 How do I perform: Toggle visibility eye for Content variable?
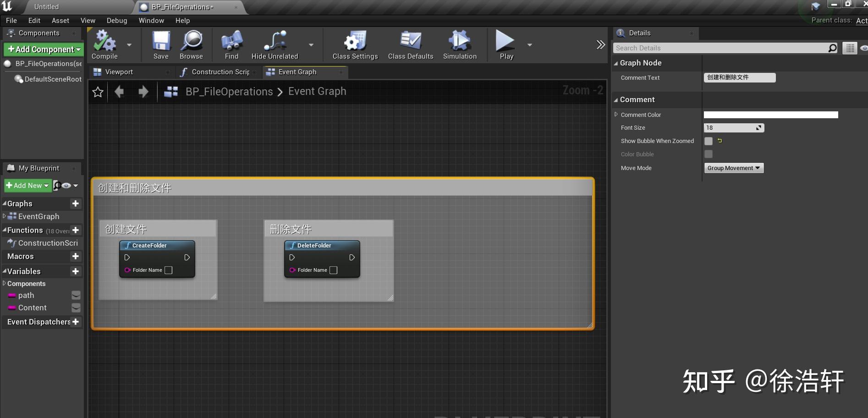(76, 308)
